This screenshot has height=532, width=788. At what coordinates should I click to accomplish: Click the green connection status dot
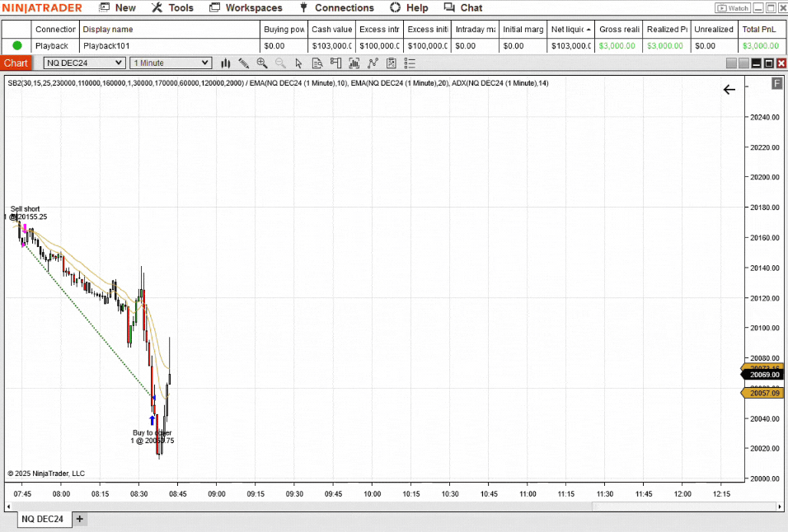[x=17, y=45]
